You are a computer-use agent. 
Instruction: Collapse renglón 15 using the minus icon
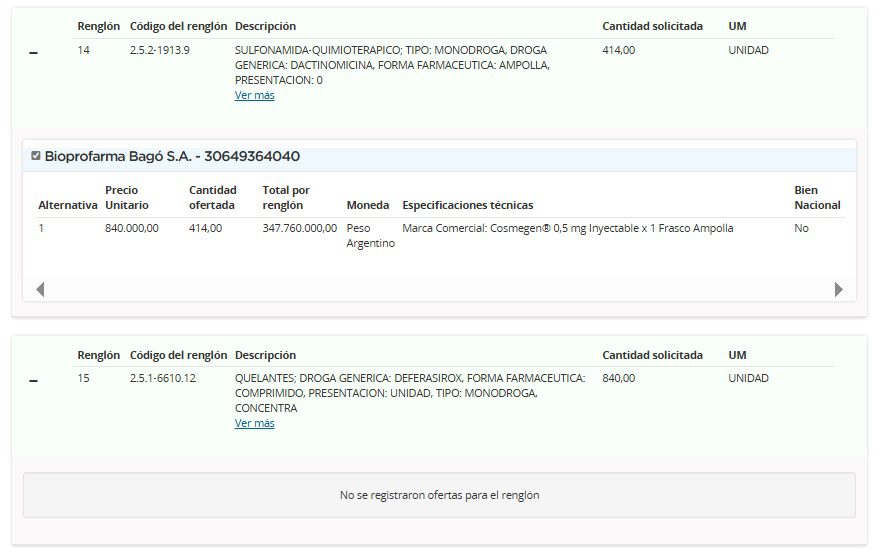(34, 381)
